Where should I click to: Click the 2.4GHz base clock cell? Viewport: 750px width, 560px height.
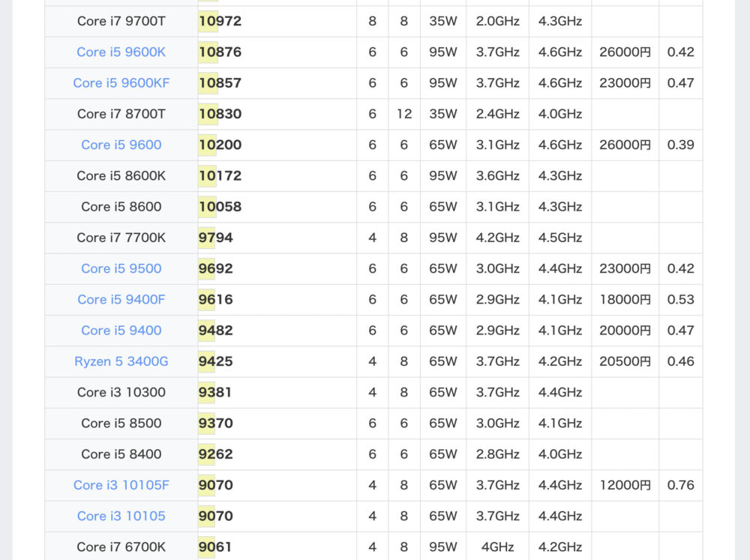[x=497, y=114]
